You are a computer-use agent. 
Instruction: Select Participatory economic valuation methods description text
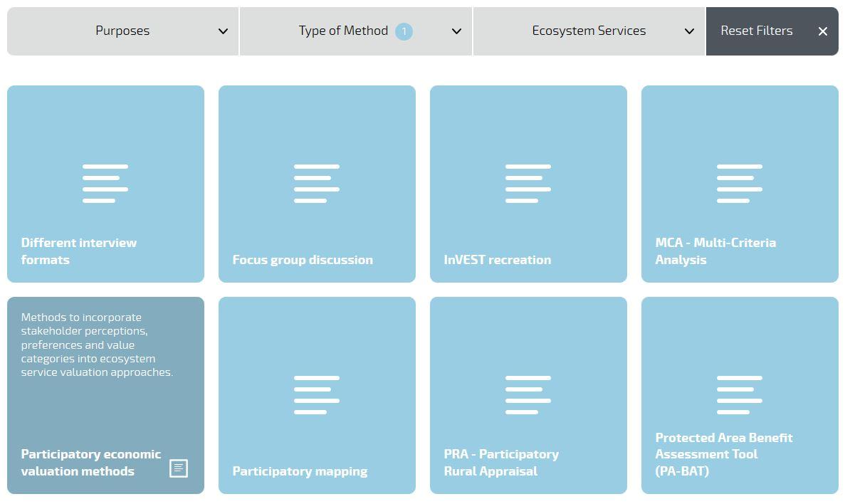pyautogui.click(x=97, y=345)
